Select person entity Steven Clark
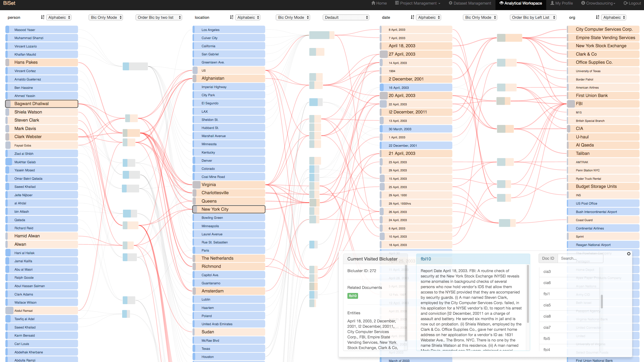This screenshot has height=362, width=644. 42,120
